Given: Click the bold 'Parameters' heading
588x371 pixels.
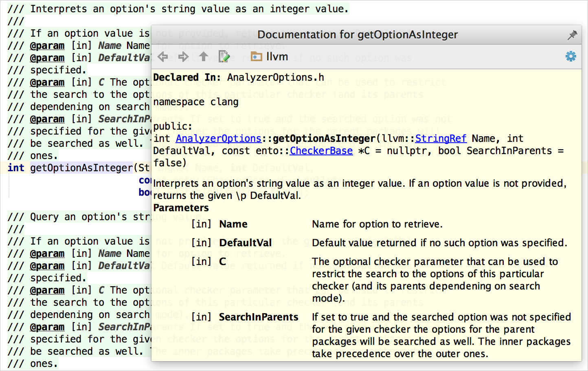Looking at the screenshot, I should pyautogui.click(x=181, y=208).
